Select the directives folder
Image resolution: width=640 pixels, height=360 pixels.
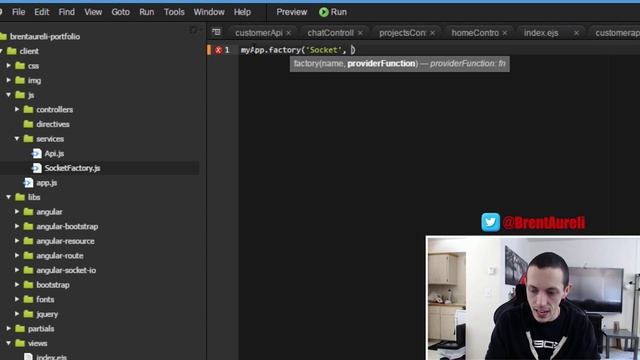point(53,124)
